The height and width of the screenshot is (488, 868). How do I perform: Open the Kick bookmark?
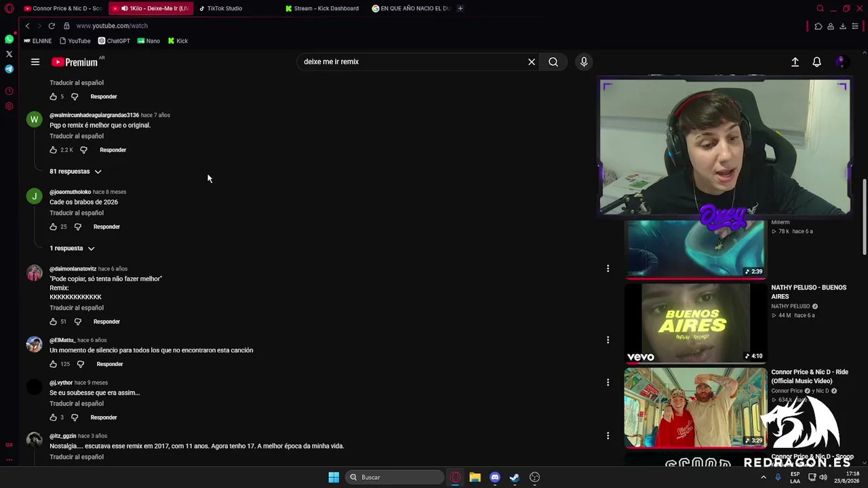pyautogui.click(x=178, y=41)
